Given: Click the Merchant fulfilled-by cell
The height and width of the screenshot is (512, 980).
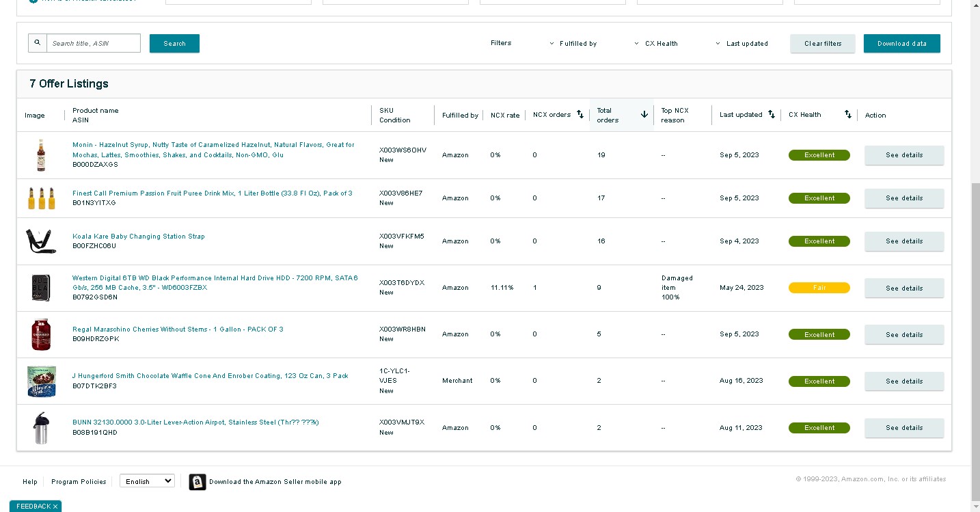Looking at the screenshot, I should click(457, 381).
